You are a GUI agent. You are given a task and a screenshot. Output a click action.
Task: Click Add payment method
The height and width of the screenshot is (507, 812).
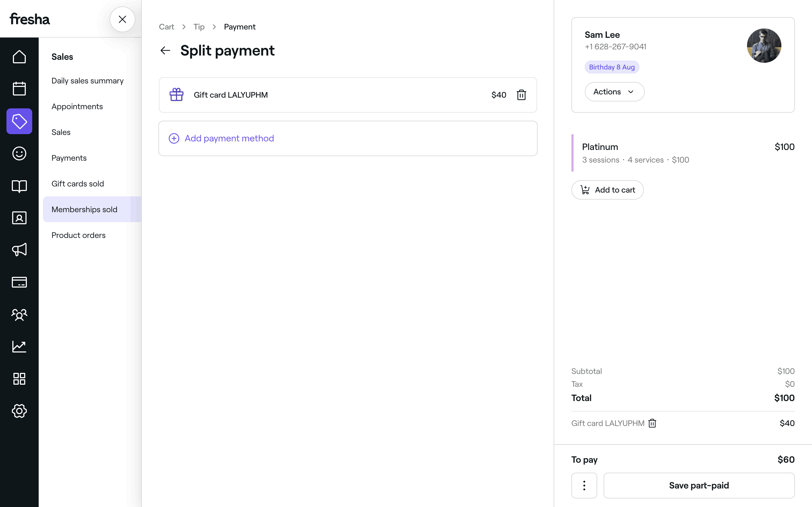pos(229,138)
